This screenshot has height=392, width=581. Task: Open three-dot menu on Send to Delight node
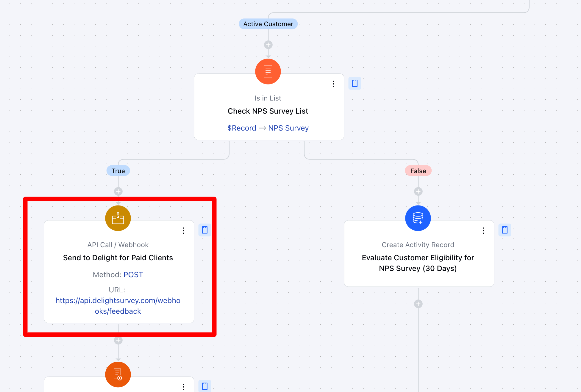click(183, 231)
